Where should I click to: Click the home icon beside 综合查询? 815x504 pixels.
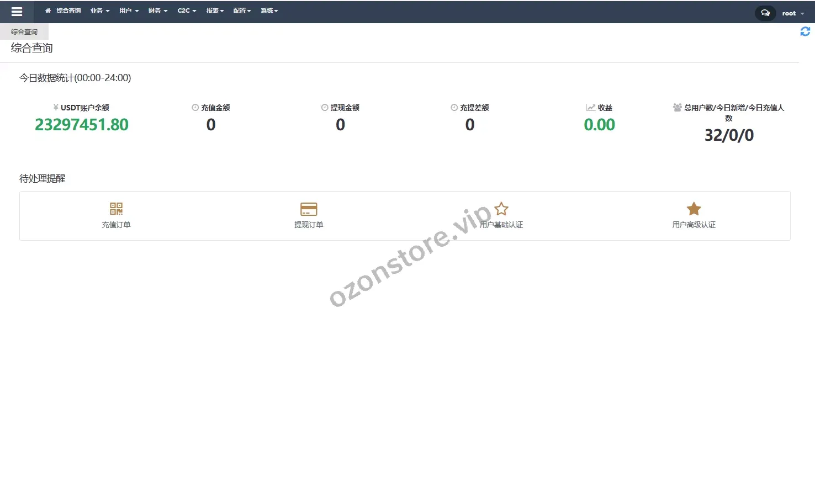coord(48,10)
